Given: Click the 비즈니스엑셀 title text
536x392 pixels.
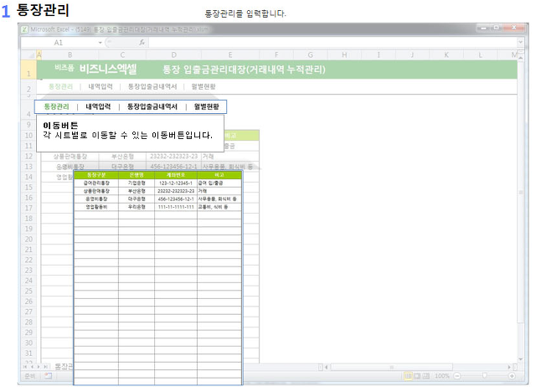Looking at the screenshot, I should (108, 69).
